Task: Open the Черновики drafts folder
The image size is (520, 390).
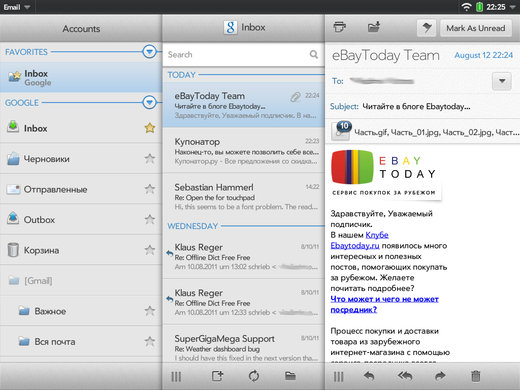Action: pyautogui.click(x=81, y=159)
